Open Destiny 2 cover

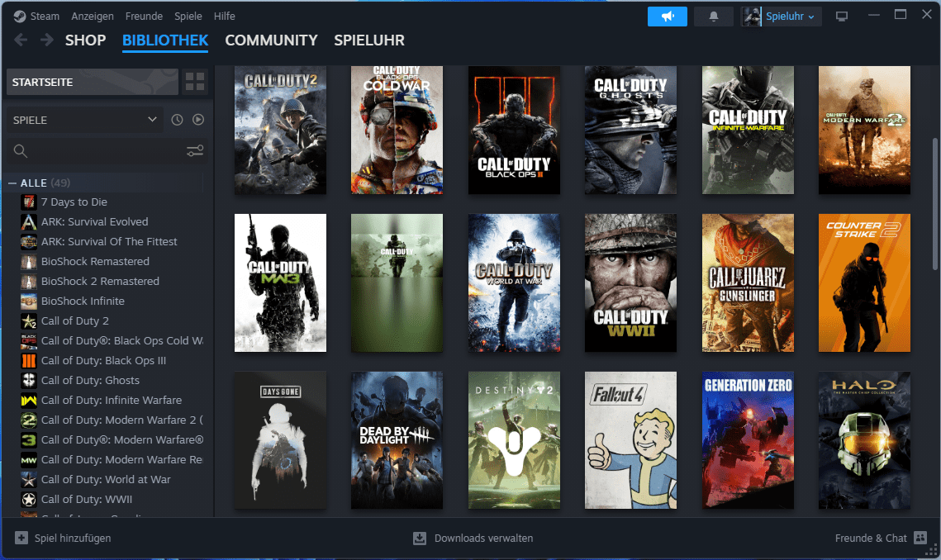point(514,440)
